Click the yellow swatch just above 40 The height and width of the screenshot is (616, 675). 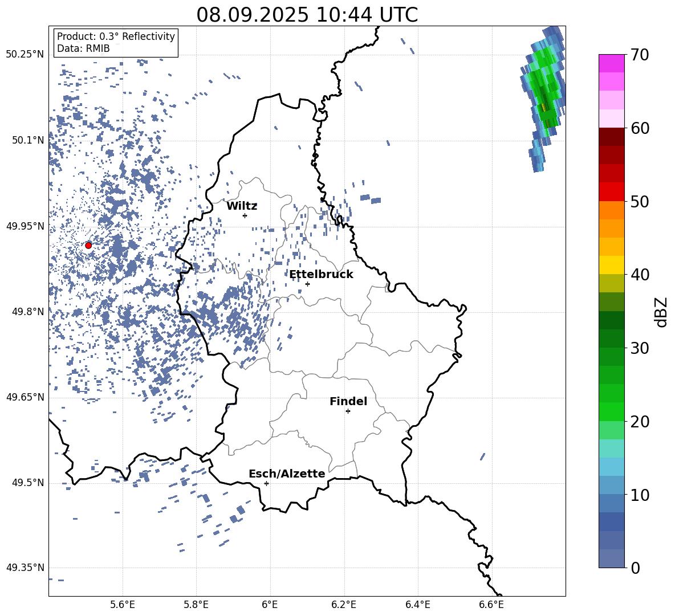(612, 266)
